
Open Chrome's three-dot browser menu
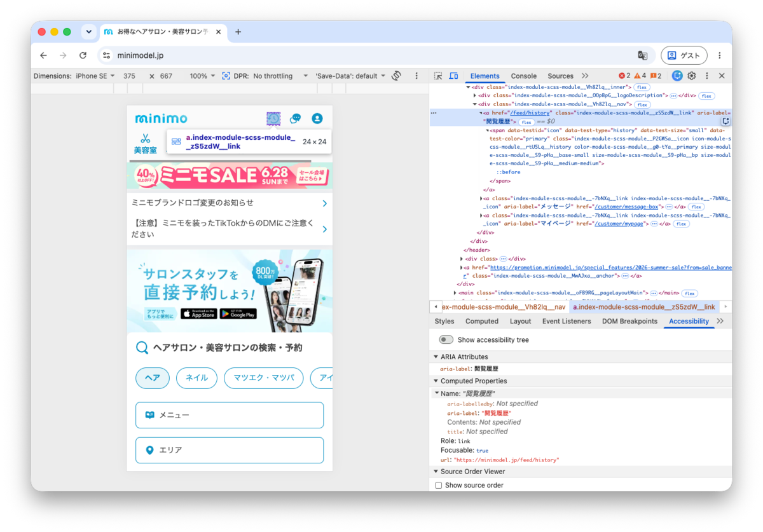click(x=719, y=55)
